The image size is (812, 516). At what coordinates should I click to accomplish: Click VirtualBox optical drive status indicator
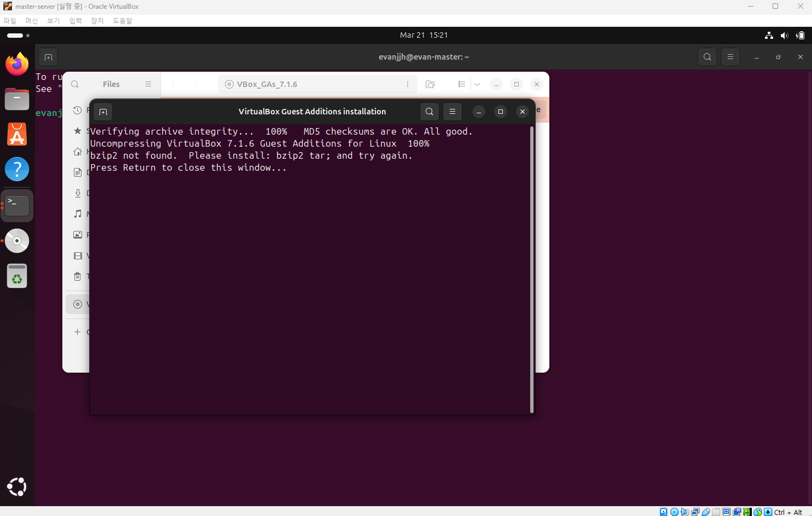(674, 512)
